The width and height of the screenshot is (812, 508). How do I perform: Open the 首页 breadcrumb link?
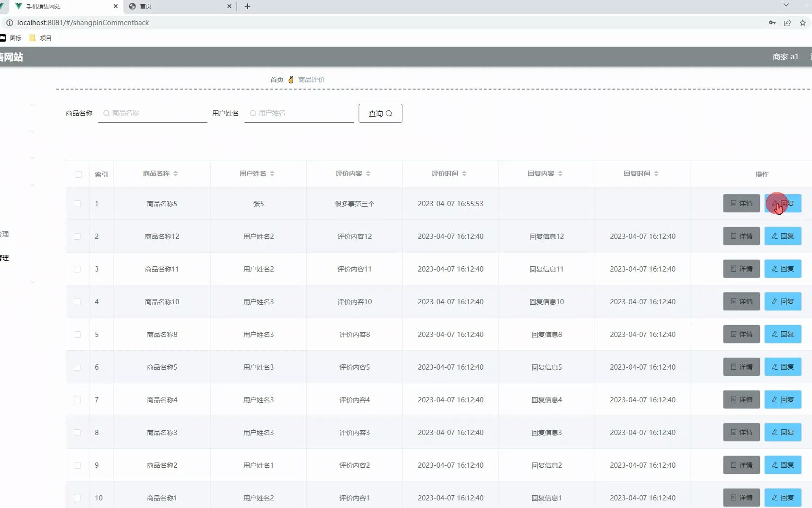tap(277, 80)
